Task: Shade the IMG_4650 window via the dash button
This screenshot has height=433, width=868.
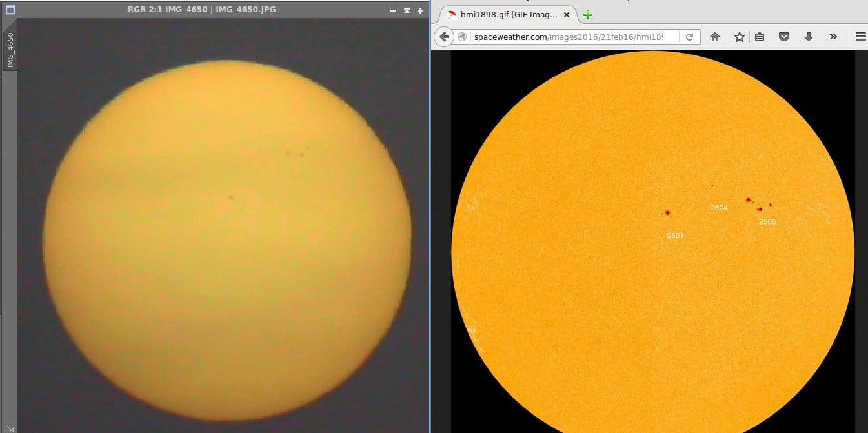Action: click(394, 11)
